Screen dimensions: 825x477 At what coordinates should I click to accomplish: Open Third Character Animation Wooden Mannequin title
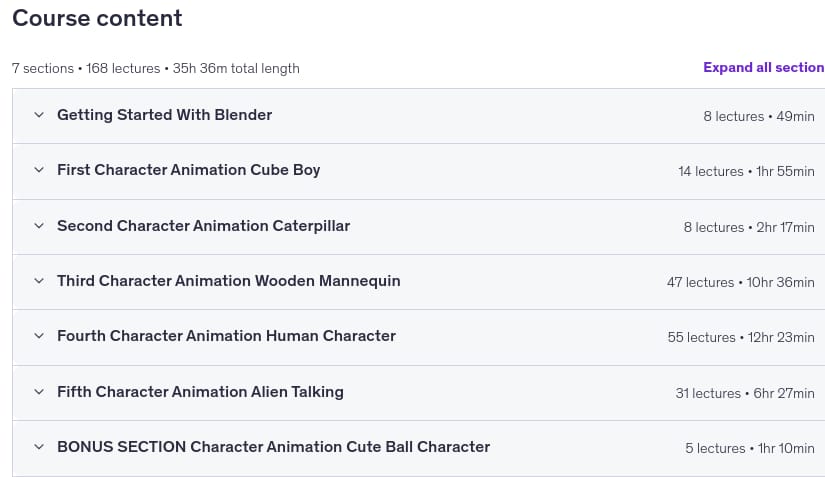(x=229, y=281)
